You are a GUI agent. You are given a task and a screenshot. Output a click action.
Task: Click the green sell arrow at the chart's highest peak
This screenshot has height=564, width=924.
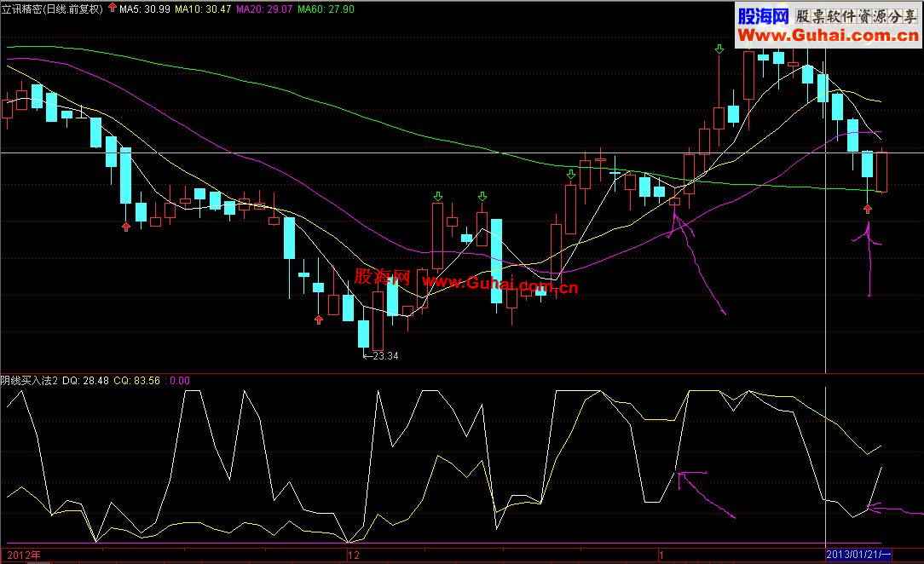click(x=719, y=49)
